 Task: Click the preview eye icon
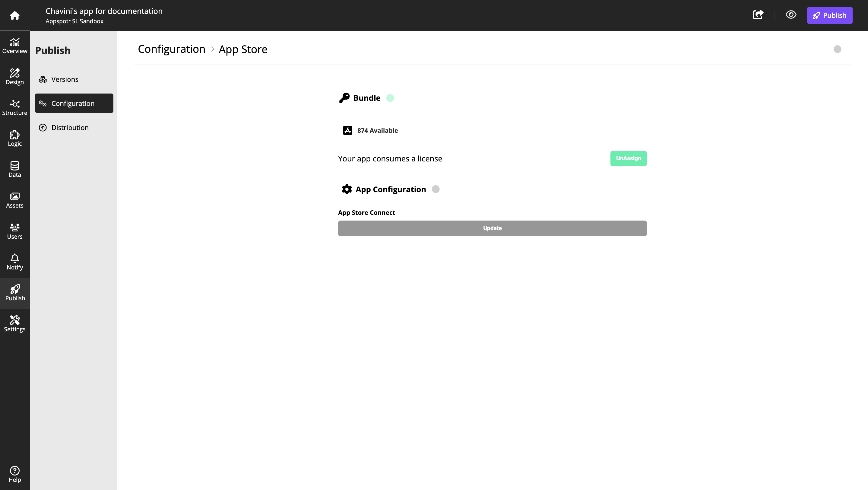tap(791, 15)
